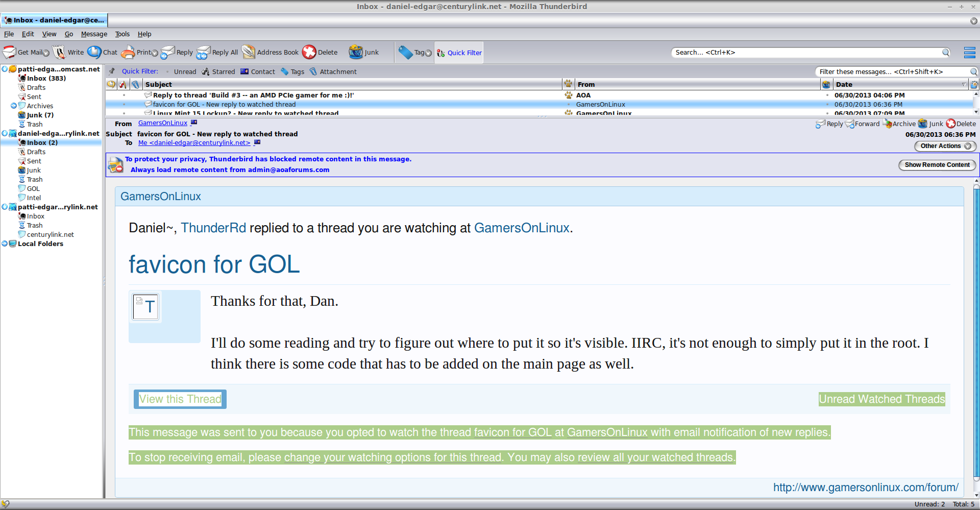Select the GOL folder
980x510 pixels.
(x=33, y=188)
